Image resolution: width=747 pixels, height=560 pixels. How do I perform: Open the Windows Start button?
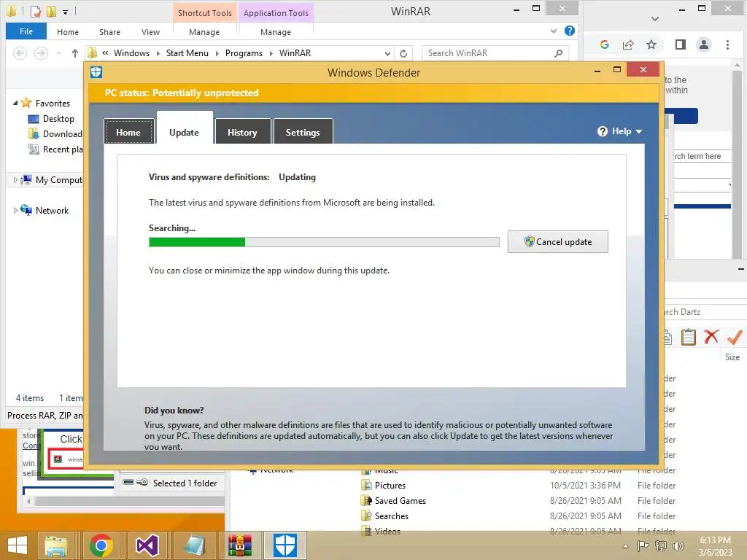tap(18, 545)
